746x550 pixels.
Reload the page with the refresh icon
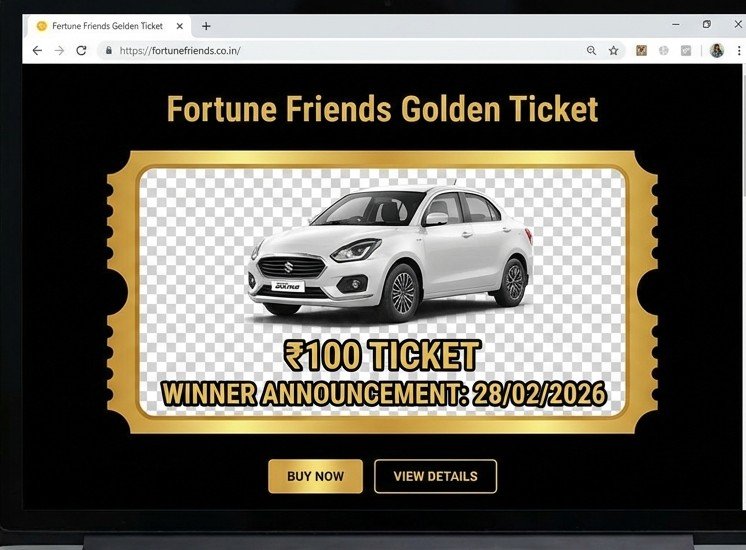81,50
